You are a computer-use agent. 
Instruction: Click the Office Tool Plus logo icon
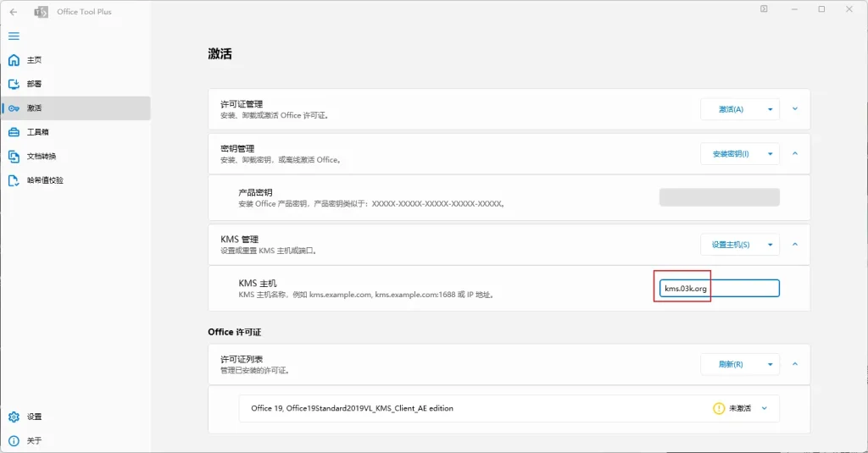click(41, 12)
